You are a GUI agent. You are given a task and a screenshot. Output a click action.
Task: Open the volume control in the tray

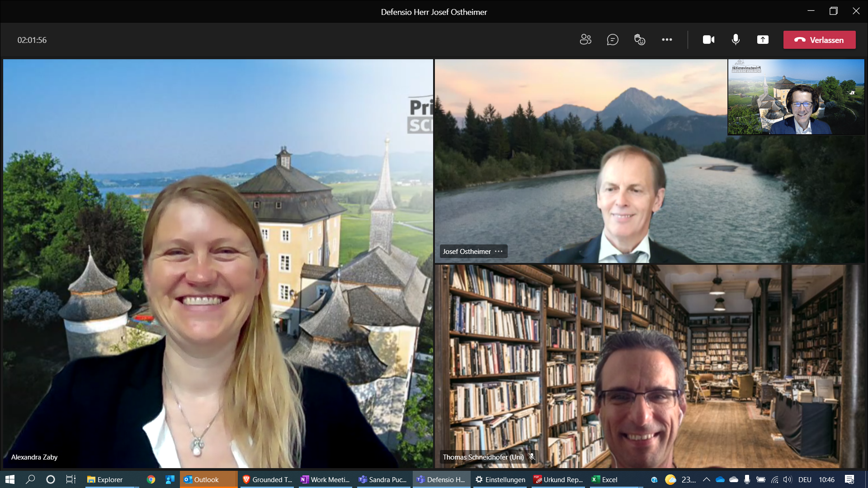coord(788,479)
